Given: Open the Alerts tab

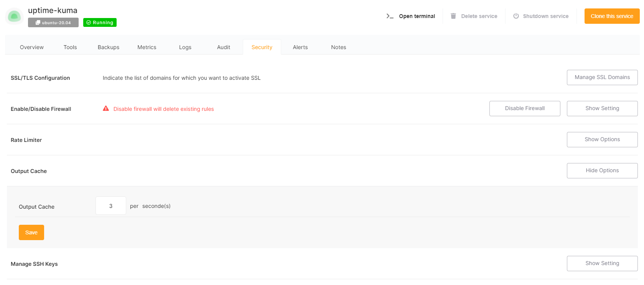Looking at the screenshot, I should coord(300,47).
